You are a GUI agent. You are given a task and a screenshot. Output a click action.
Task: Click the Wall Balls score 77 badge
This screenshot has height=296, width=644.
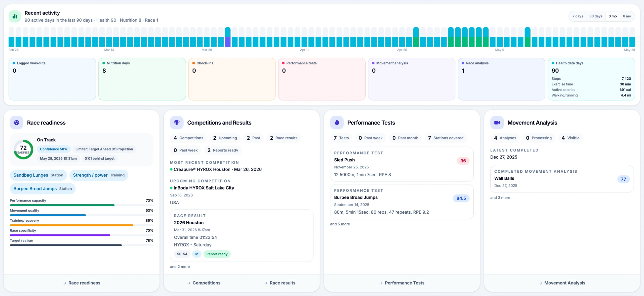point(623,179)
